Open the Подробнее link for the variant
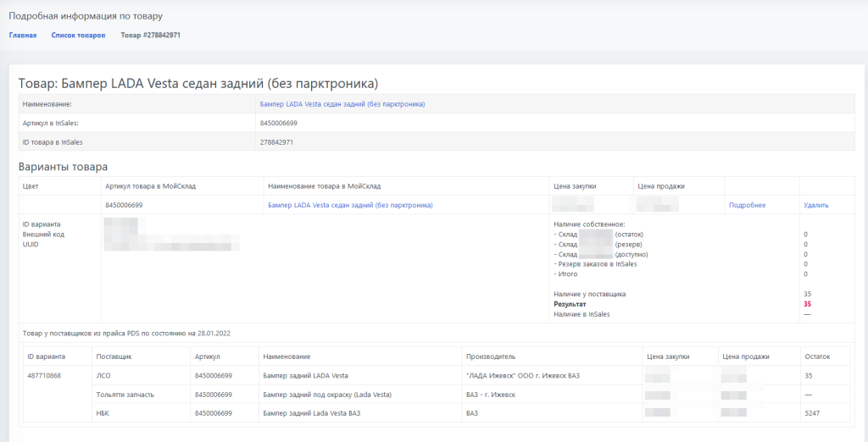 point(747,205)
